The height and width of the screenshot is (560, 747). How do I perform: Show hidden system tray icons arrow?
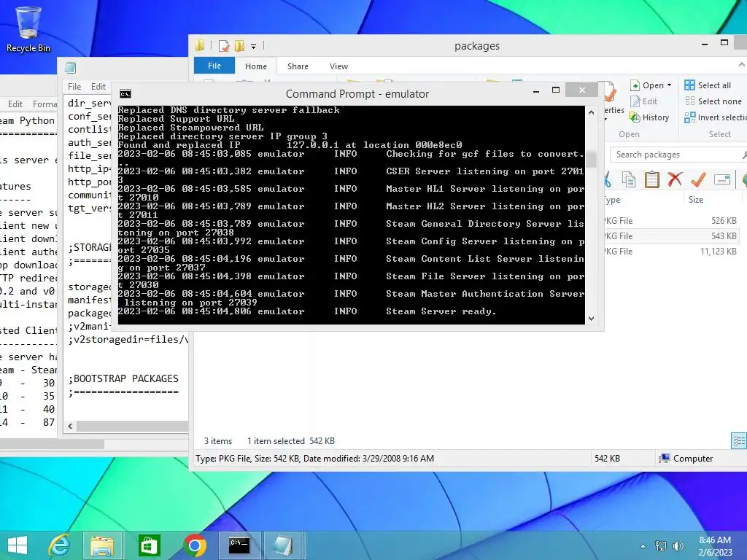643,546
